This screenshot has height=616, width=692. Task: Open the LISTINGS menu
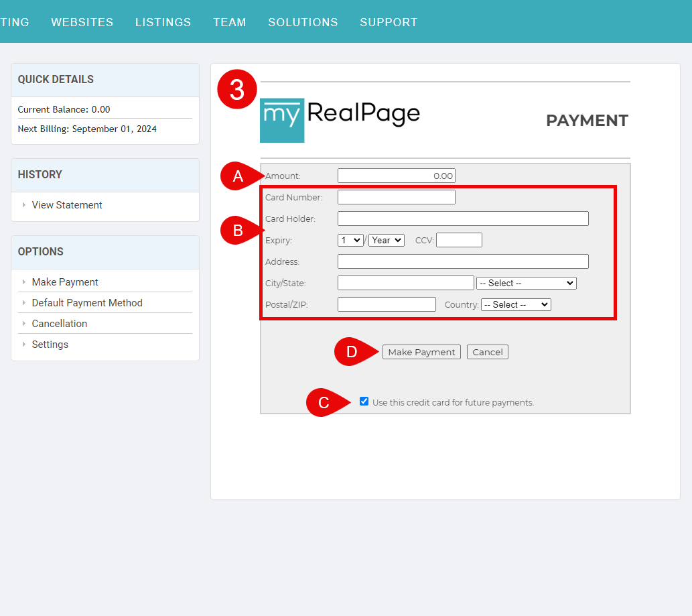tap(163, 22)
